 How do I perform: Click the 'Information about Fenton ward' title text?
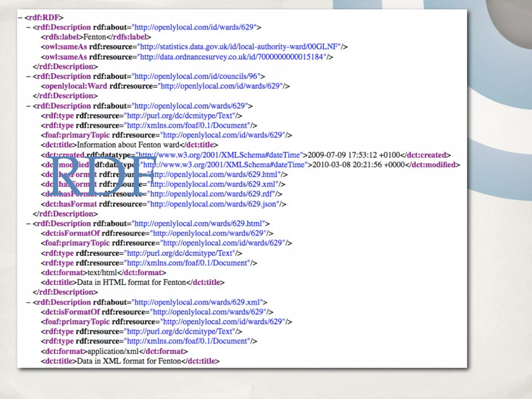(128, 145)
